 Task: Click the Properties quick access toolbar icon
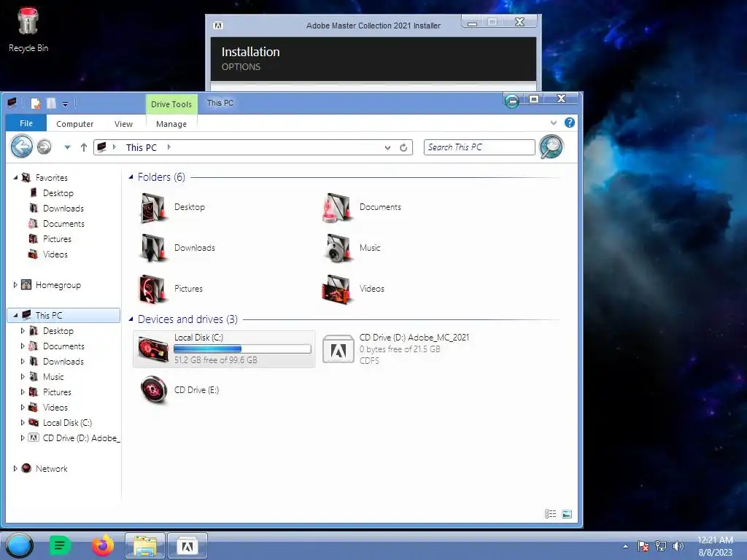pyautogui.click(x=36, y=104)
